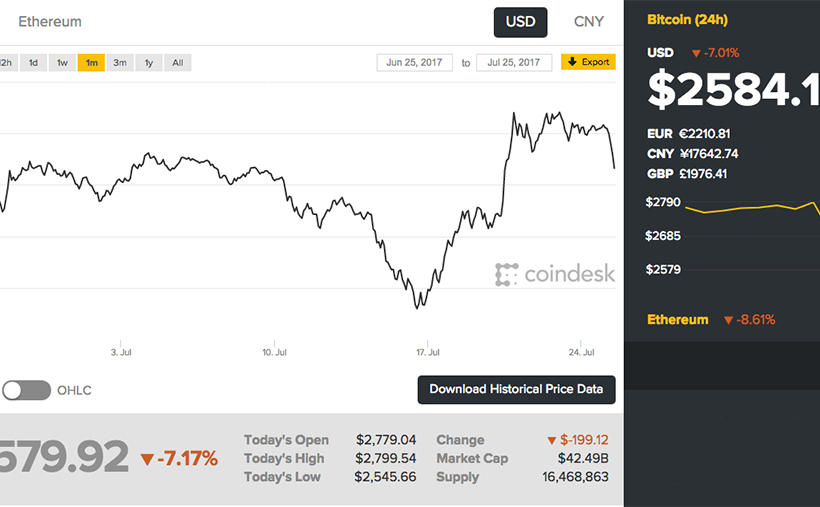Screen dimensions: 820x507
Task: Click the Jul 25, 2017 end date field
Action: tap(515, 62)
